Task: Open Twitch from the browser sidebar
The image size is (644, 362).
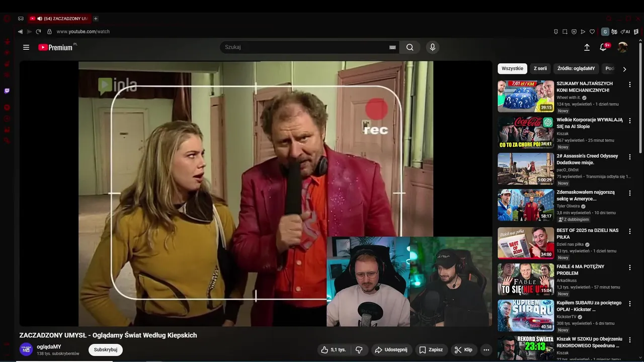Action: point(7,91)
